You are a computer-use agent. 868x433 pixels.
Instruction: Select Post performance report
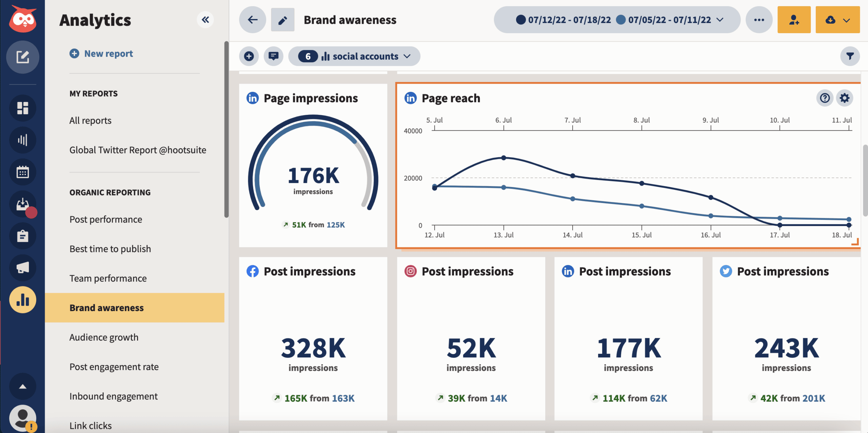tap(106, 219)
